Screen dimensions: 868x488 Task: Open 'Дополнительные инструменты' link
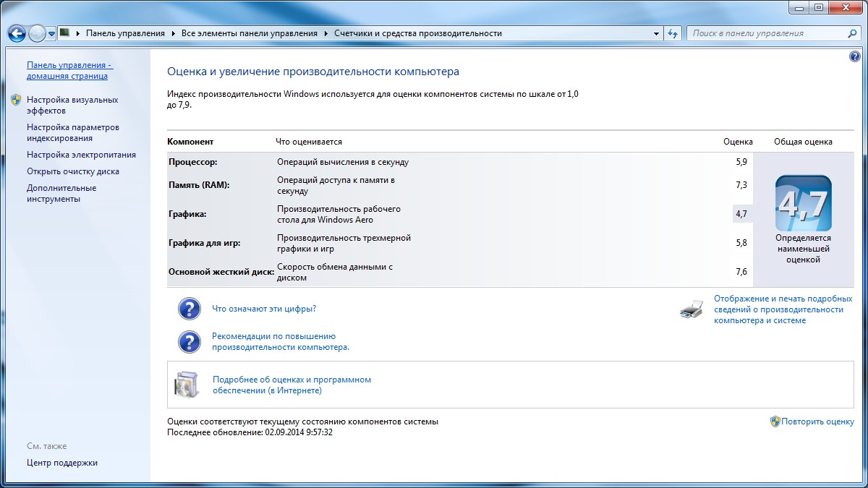[61, 193]
